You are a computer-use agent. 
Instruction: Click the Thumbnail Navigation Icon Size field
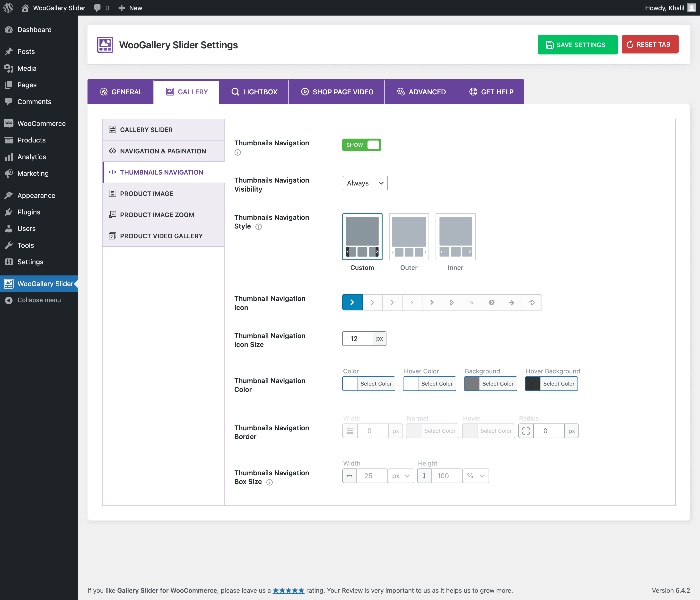[358, 338]
